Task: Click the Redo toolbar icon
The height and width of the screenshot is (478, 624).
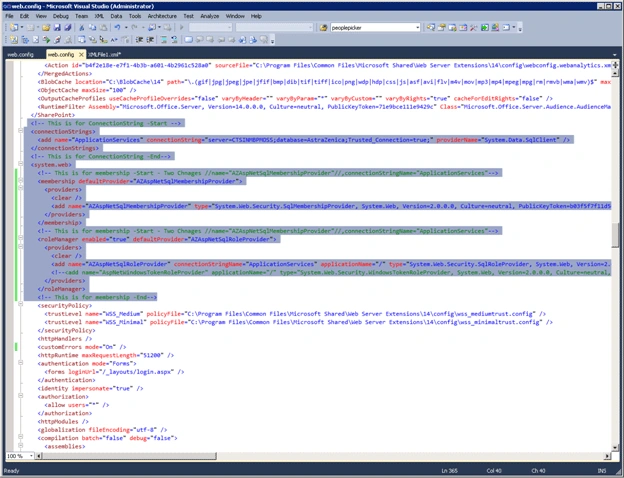Action: coord(135,28)
